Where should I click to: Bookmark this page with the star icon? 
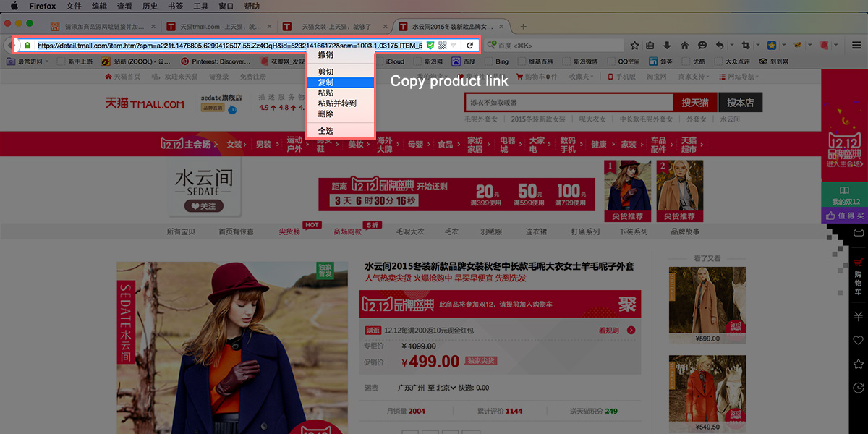pos(634,46)
